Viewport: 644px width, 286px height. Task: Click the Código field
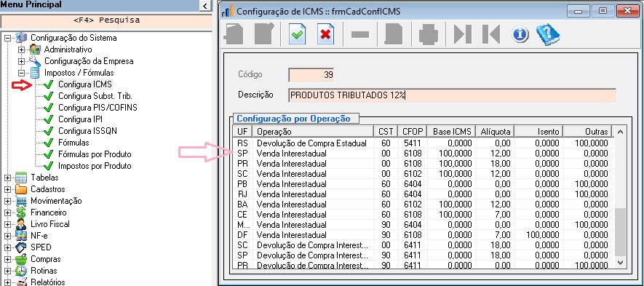coord(311,75)
